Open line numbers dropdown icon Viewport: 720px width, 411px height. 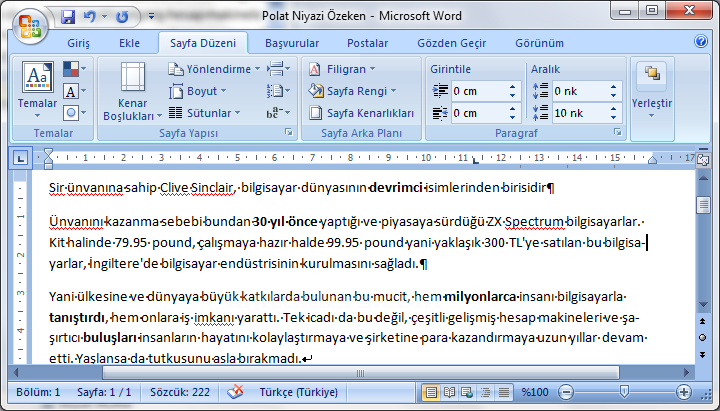point(278,91)
